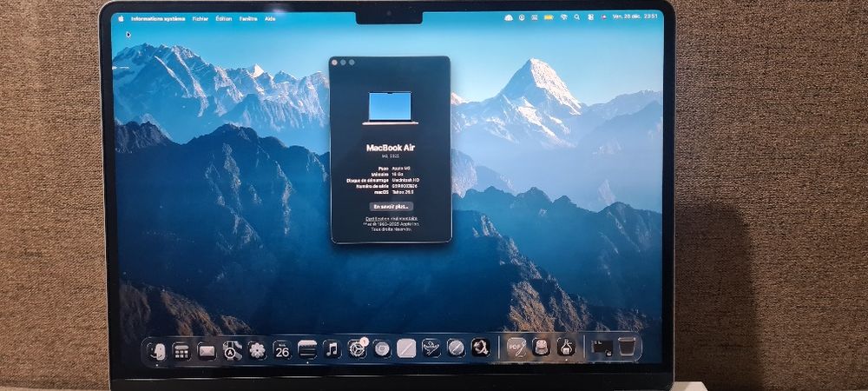Open the bottle-shaped app icon in dock
This screenshot has height=391, width=868.
[566, 347]
